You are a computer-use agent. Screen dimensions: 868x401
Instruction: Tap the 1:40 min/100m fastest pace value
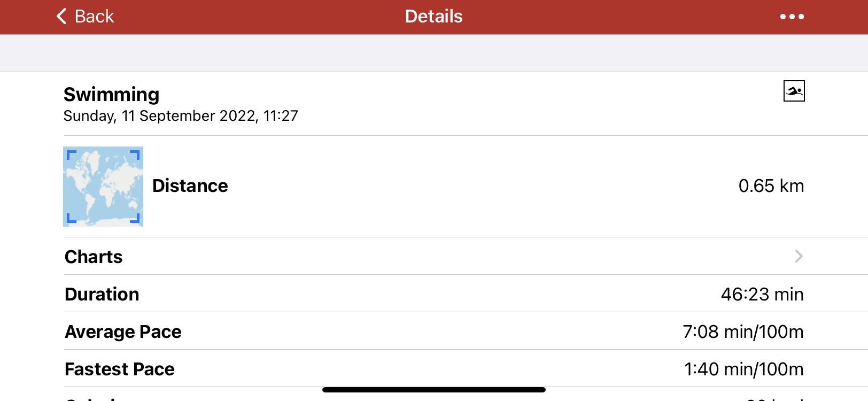743,369
